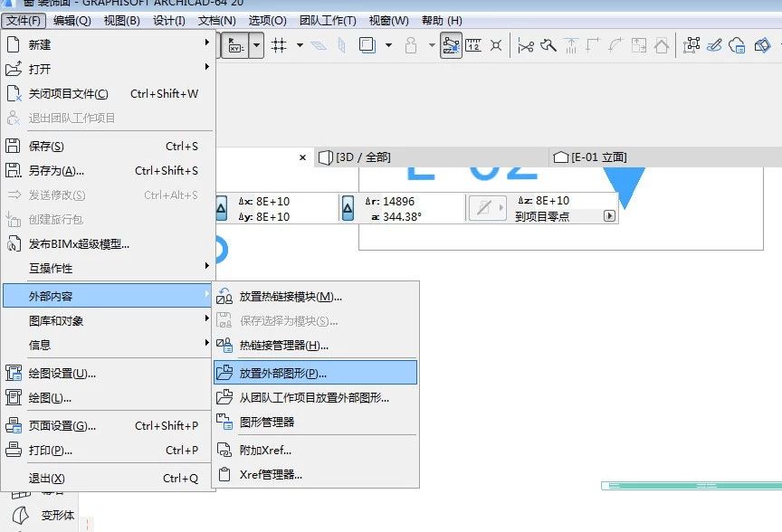Click 保存(S) menu entry
The height and width of the screenshot is (532, 782).
109,146
